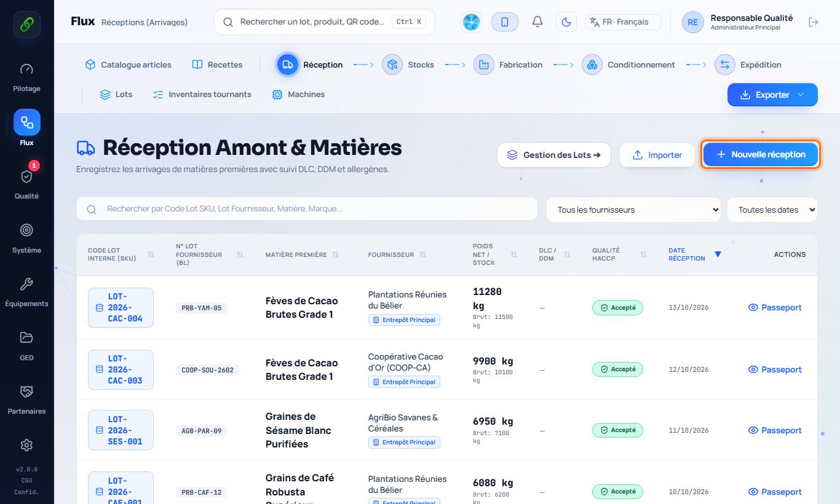Click lot badge LOT-2026-CAC-003
Image resolution: width=840 pixels, height=504 pixels.
click(121, 369)
